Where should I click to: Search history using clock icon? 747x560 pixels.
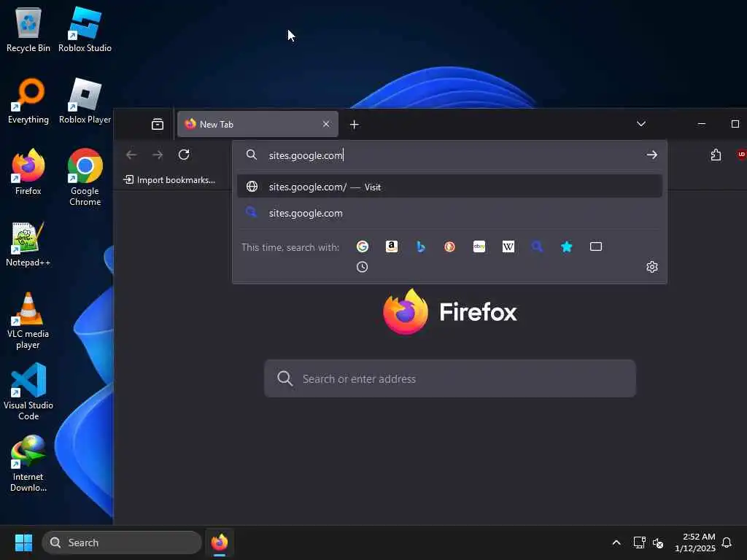[x=362, y=267]
